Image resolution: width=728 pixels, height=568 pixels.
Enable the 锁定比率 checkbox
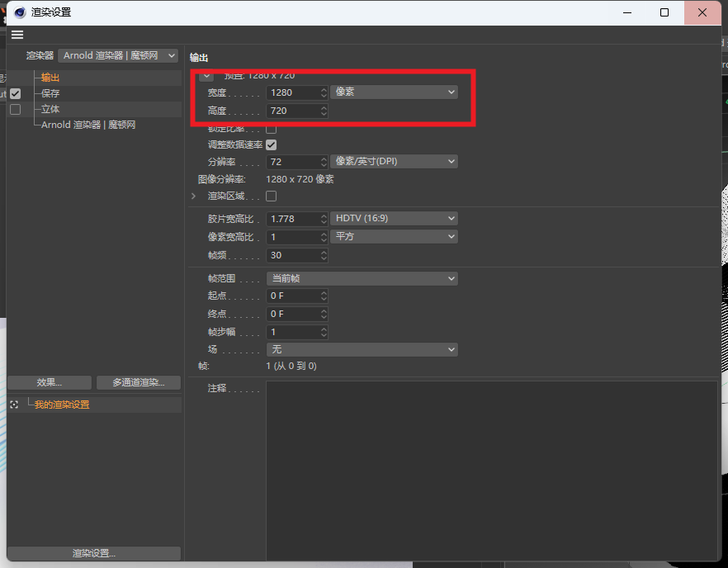pos(271,129)
